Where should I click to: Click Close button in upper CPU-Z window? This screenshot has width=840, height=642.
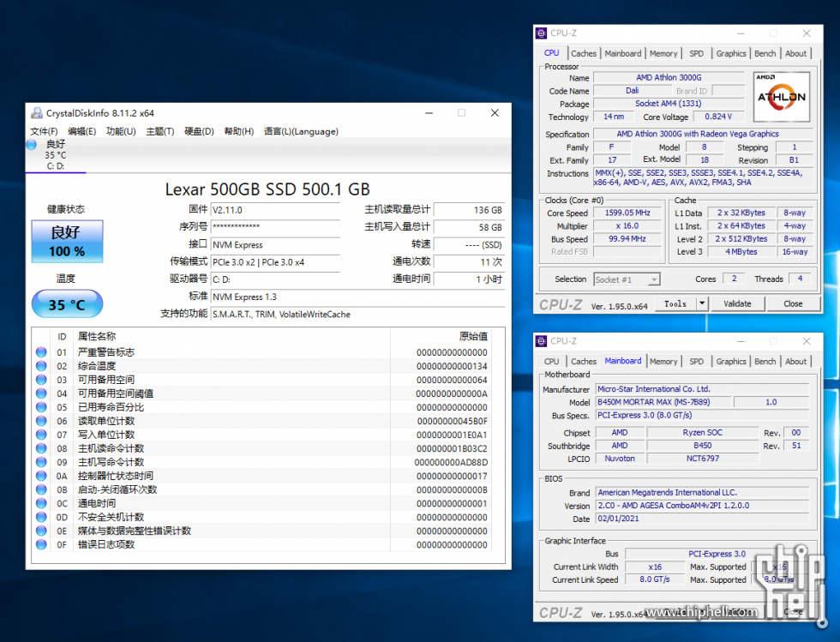click(793, 303)
